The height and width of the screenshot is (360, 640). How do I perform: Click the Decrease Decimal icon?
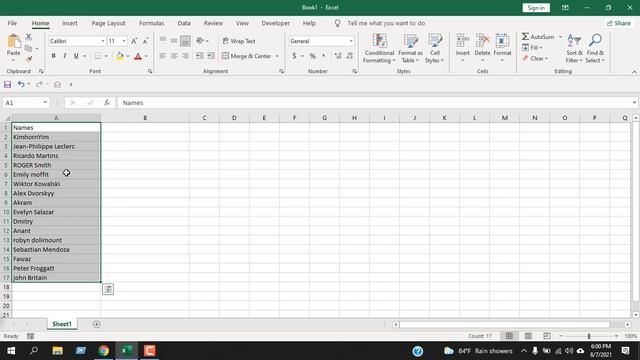[350, 56]
